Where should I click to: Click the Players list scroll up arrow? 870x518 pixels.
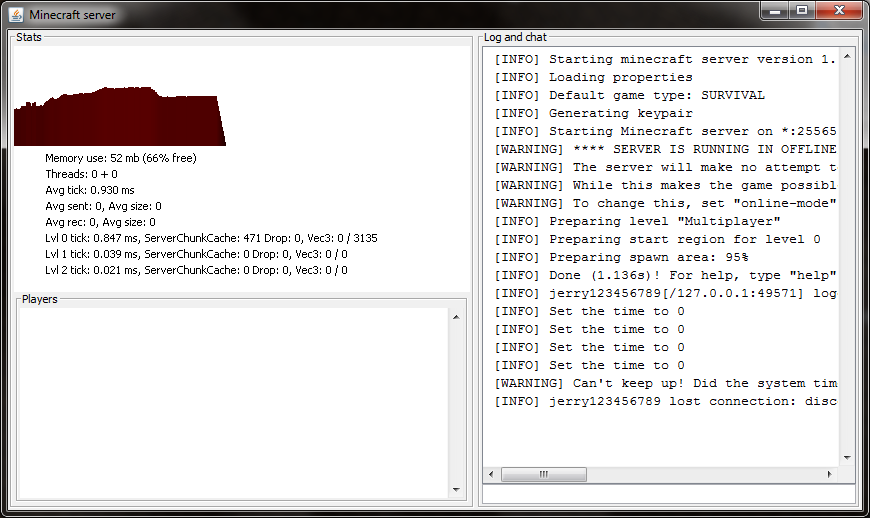[456, 317]
